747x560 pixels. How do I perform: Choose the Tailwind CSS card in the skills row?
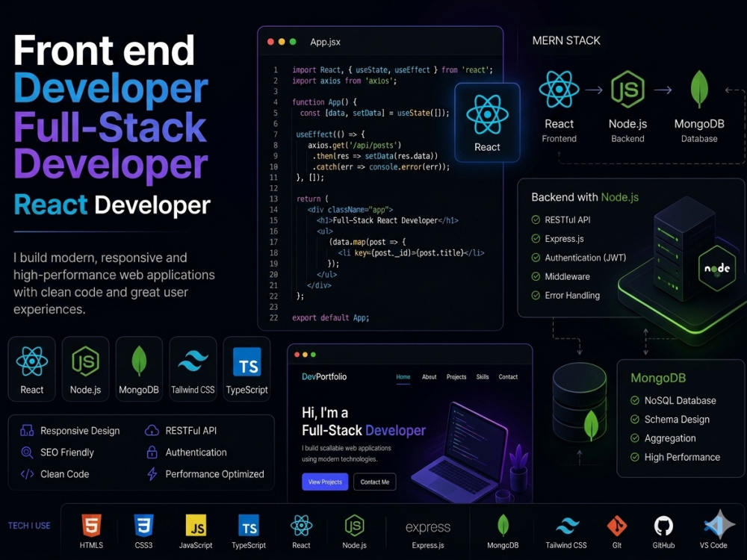click(x=193, y=369)
